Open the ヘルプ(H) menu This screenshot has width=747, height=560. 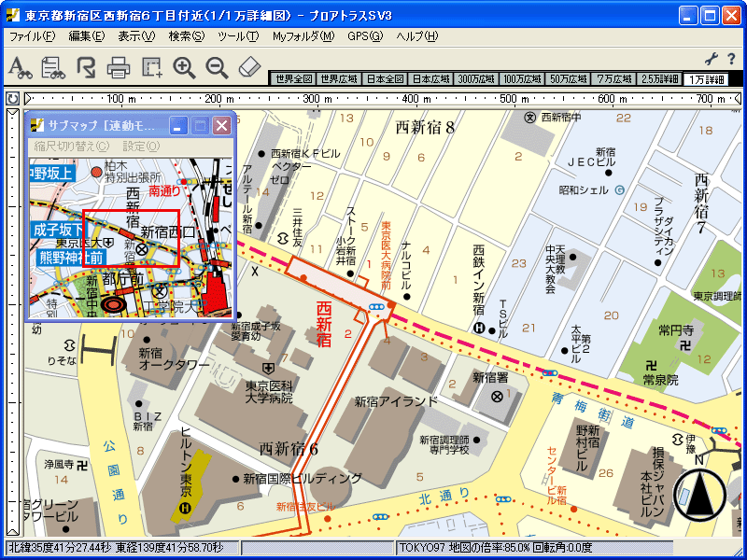point(416,36)
